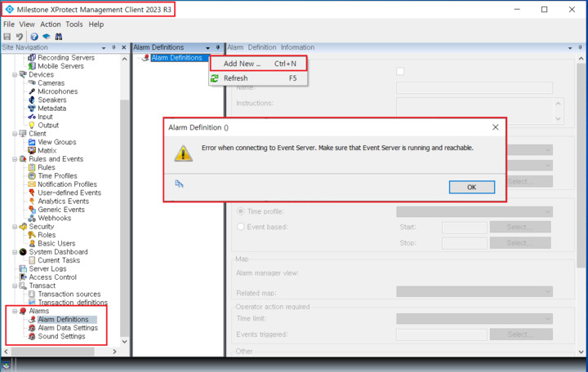The width and height of the screenshot is (588, 372).
Task: Close the Site Navigation panel with its X
Action: [x=123, y=47]
